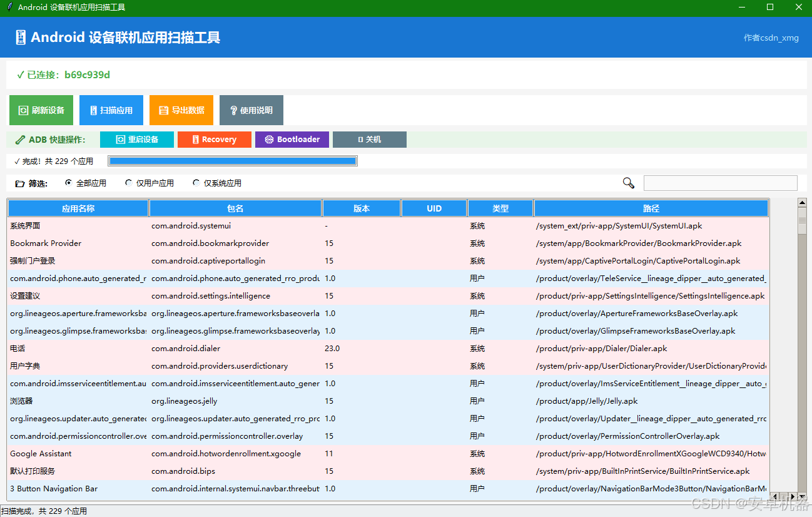Image resolution: width=812 pixels, height=517 pixels.
Task: Click the feather icon in the title bar
Action: pos(9,8)
